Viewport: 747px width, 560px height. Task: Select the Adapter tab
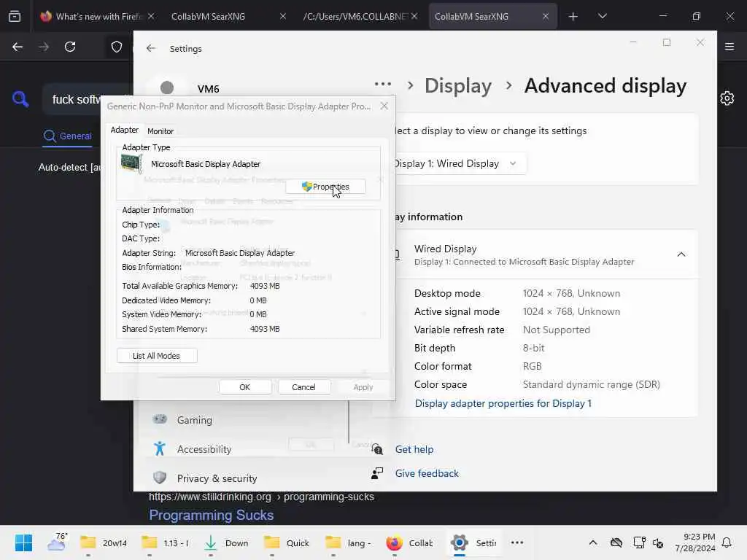click(x=124, y=130)
